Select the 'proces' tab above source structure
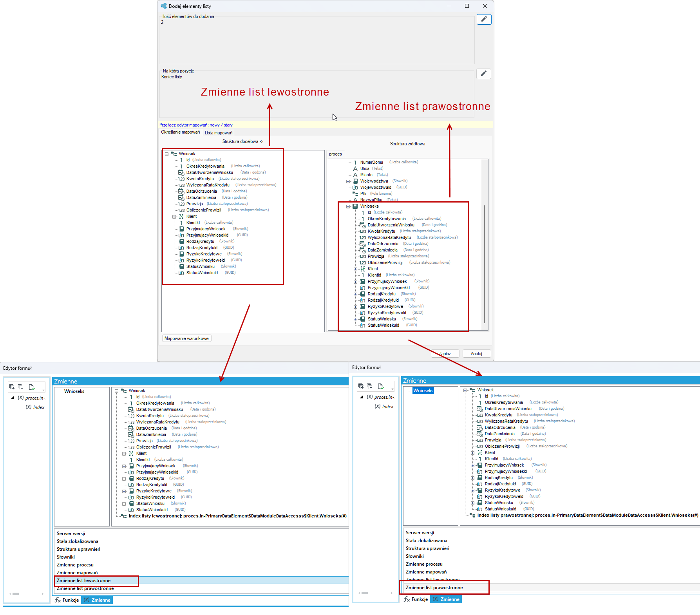This screenshot has height=615, width=700. coord(335,154)
